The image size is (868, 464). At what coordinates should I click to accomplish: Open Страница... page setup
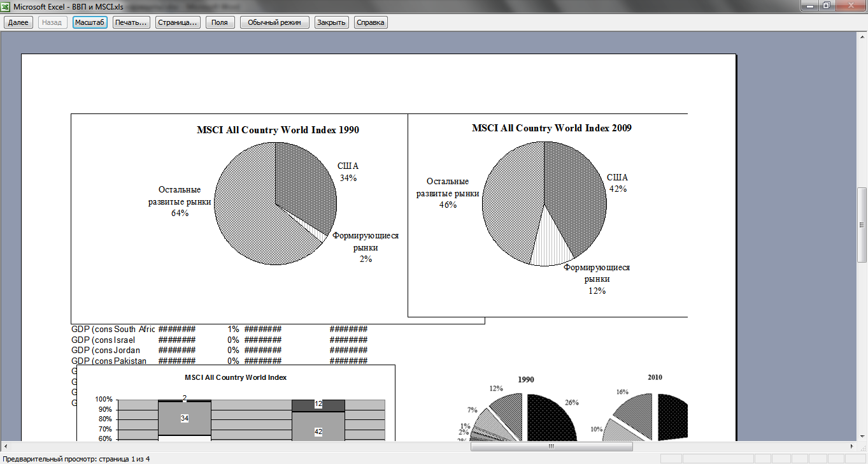click(178, 22)
